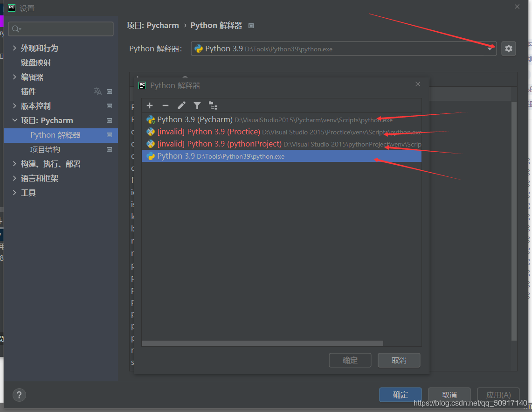Screen dimensions: 532x412
Task: Click the blue 确定 button in 设置
Action: (401, 395)
